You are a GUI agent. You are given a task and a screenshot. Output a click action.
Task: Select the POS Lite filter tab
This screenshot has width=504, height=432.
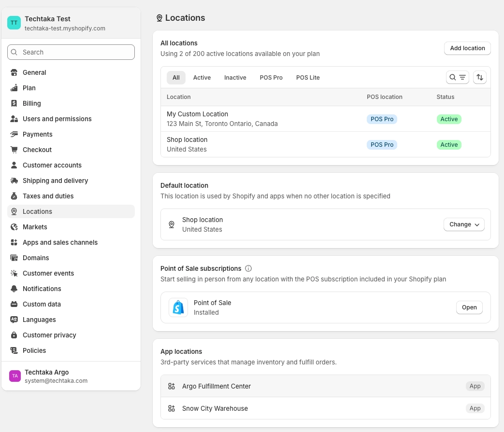click(x=308, y=78)
